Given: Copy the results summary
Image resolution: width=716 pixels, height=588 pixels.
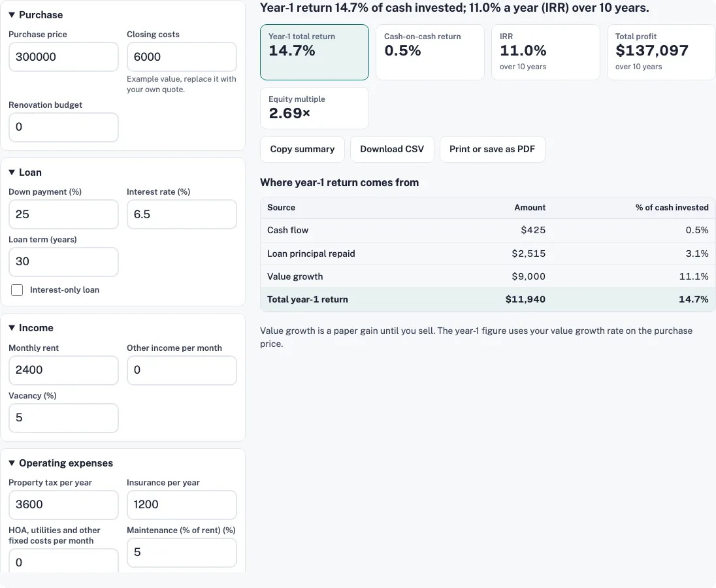Looking at the screenshot, I should pyautogui.click(x=302, y=149).
